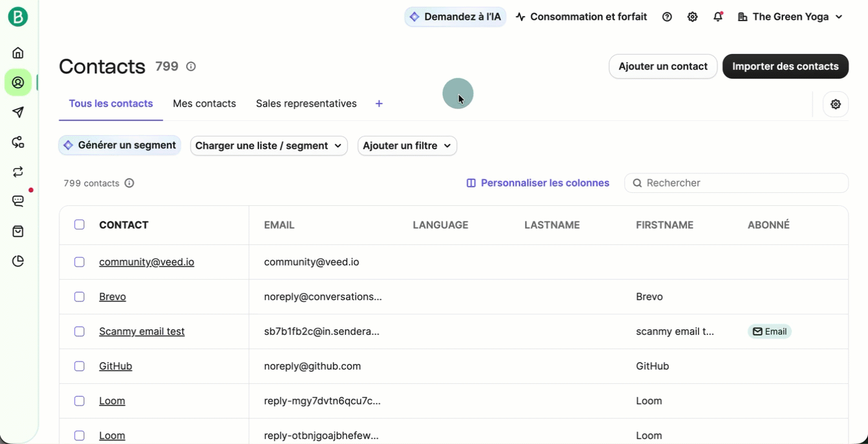Click in the Rechercher search field
The height and width of the screenshot is (444, 868).
click(x=737, y=183)
